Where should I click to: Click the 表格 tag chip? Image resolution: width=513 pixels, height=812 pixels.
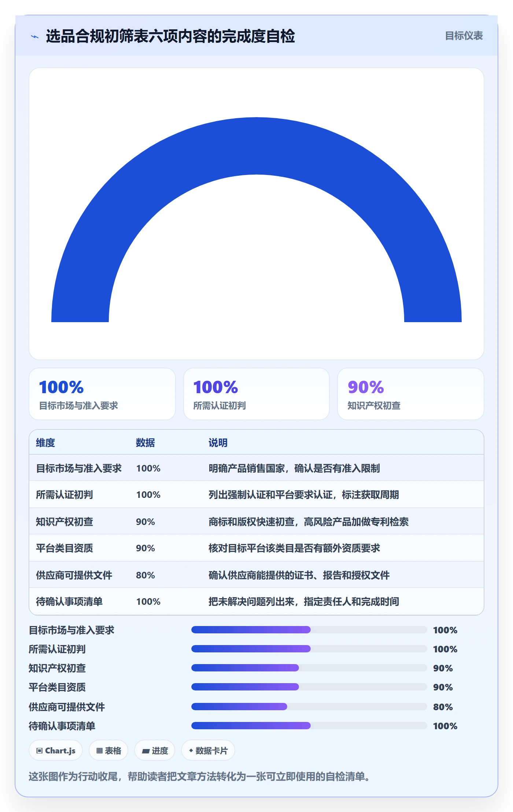pyautogui.click(x=108, y=750)
